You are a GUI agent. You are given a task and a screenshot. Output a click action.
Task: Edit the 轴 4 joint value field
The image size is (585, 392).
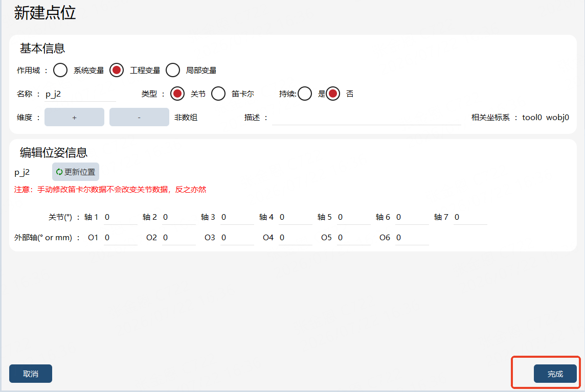295,217
